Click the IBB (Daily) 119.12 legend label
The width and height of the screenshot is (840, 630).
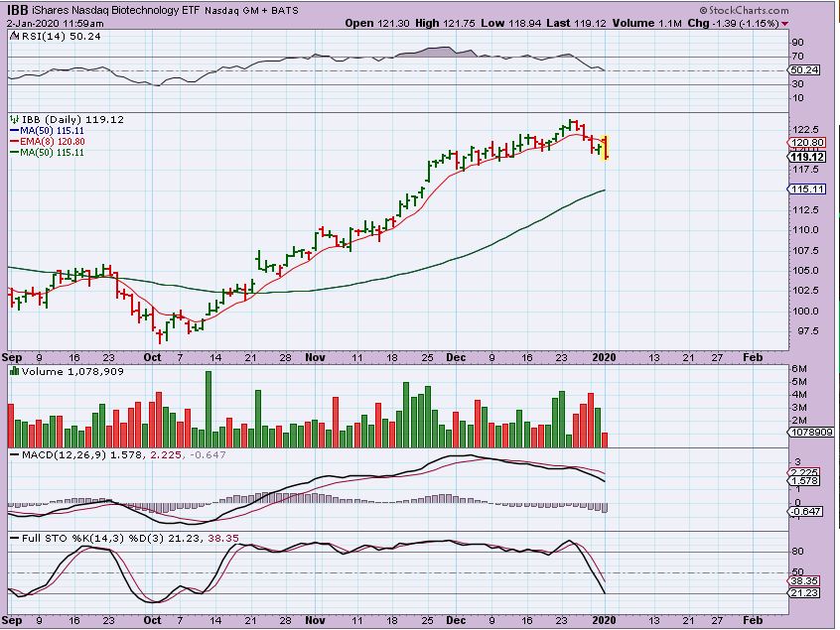coord(72,119)
